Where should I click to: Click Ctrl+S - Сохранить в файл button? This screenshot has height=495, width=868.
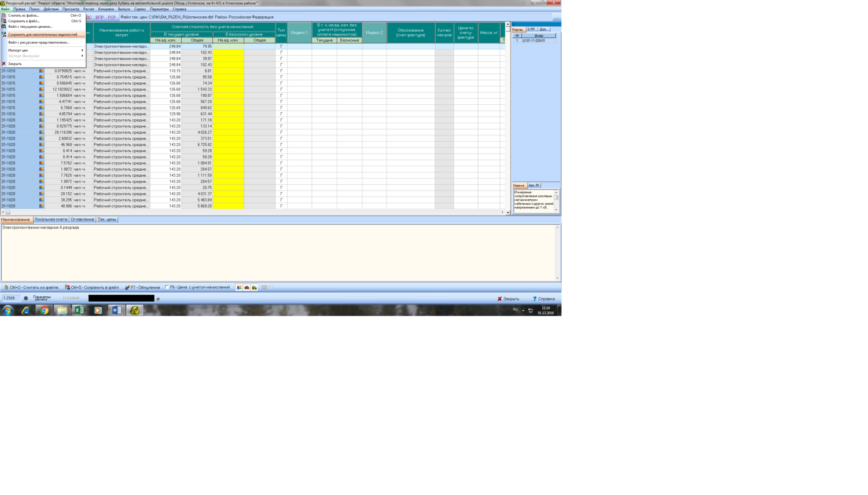click(92, 287)
